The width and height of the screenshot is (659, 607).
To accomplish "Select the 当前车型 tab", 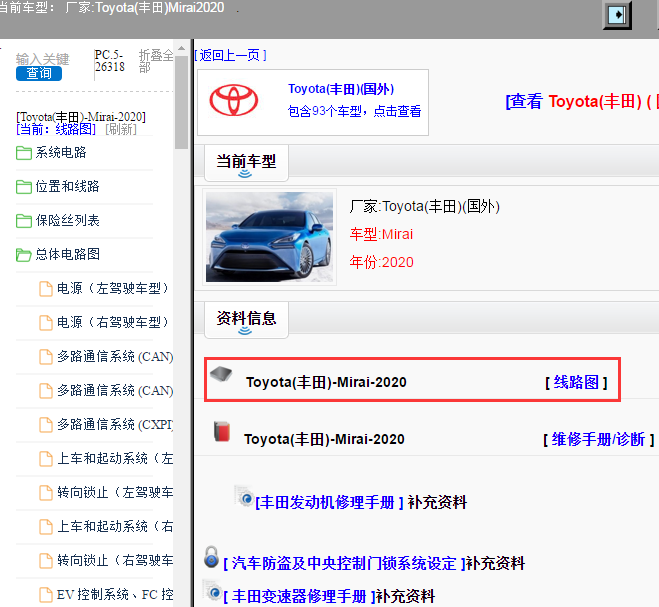I will click(x=246, y=162).
